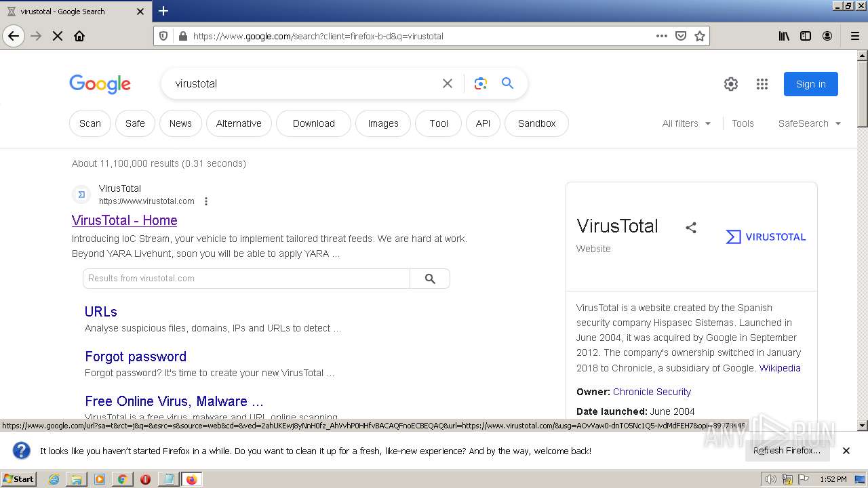This screenshot has width=868, height=488.
Task: Switch to Images results
Action: point(383,123)
